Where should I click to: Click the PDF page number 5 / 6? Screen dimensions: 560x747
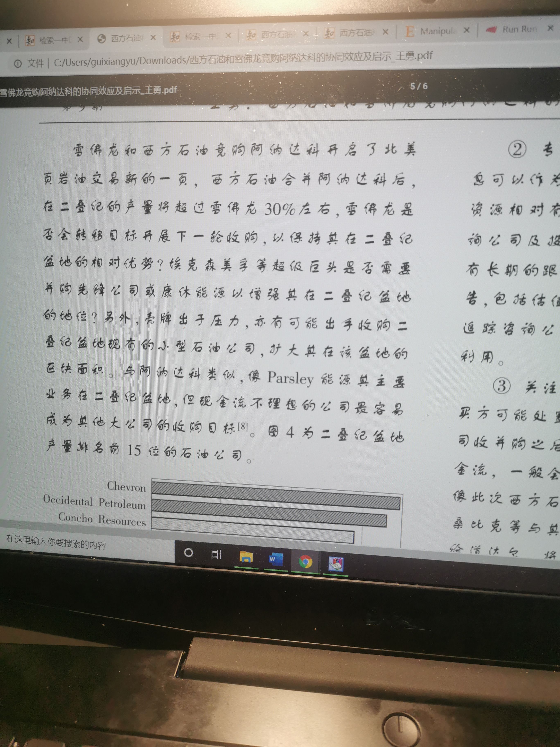(419, 86)
